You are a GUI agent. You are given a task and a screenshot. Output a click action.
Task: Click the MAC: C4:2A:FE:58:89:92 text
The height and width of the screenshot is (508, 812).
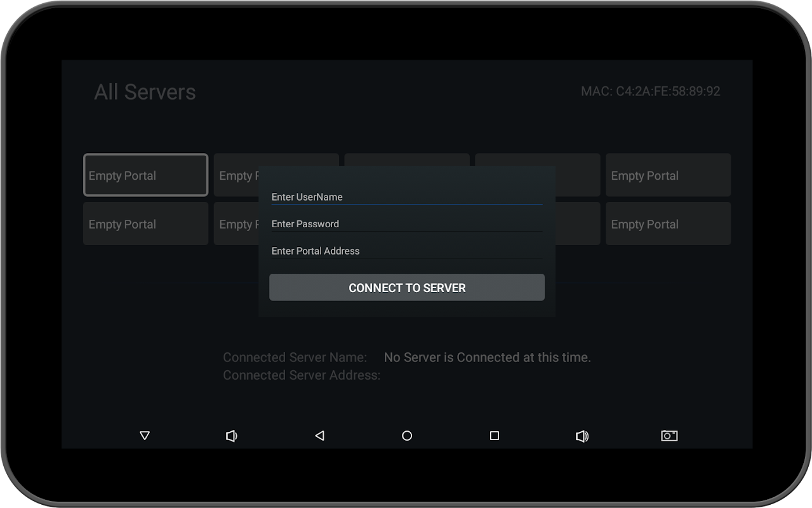(x=651, y=91)
